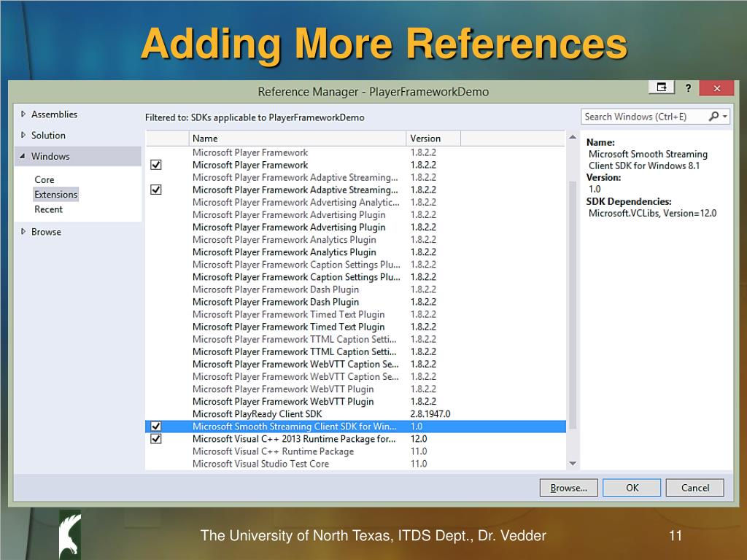
Task: Select the dark-text Player Framework WebVTT Plugin row
Action: point(355,402)
